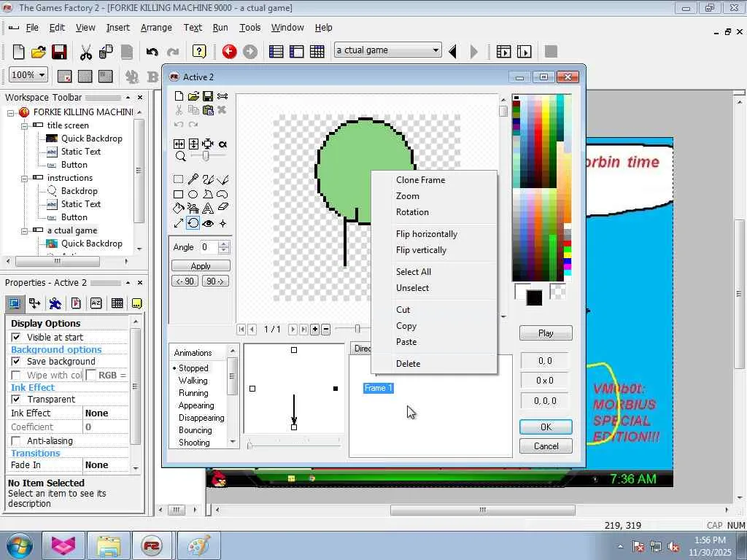Toggle the Save background checkbox
Viewport: 747px width, 560px height.
pos(16,362)
